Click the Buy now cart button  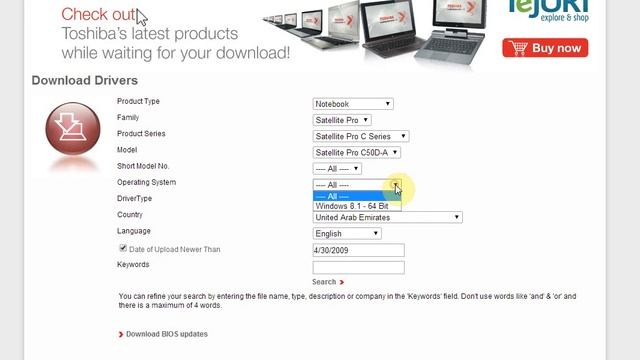click(x=545, y=48)
